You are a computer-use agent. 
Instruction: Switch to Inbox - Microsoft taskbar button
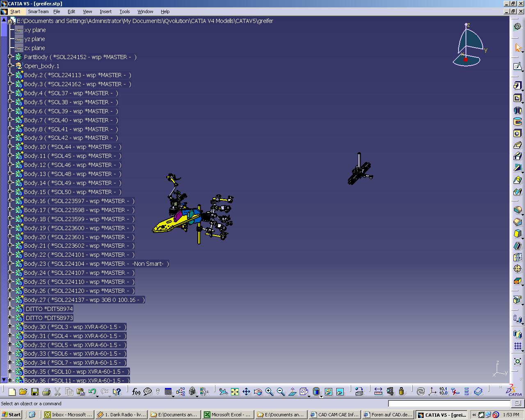click(68, 414)
